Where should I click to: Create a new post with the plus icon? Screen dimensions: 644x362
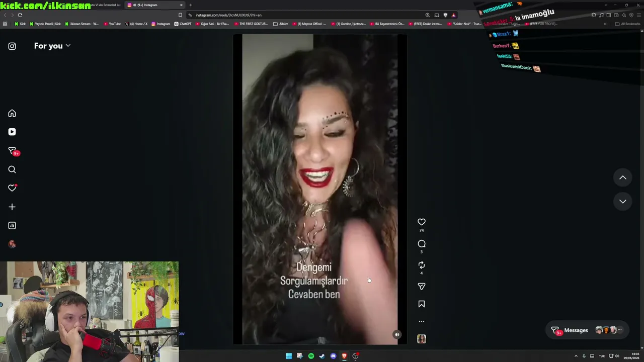click(x=12, y=207)
